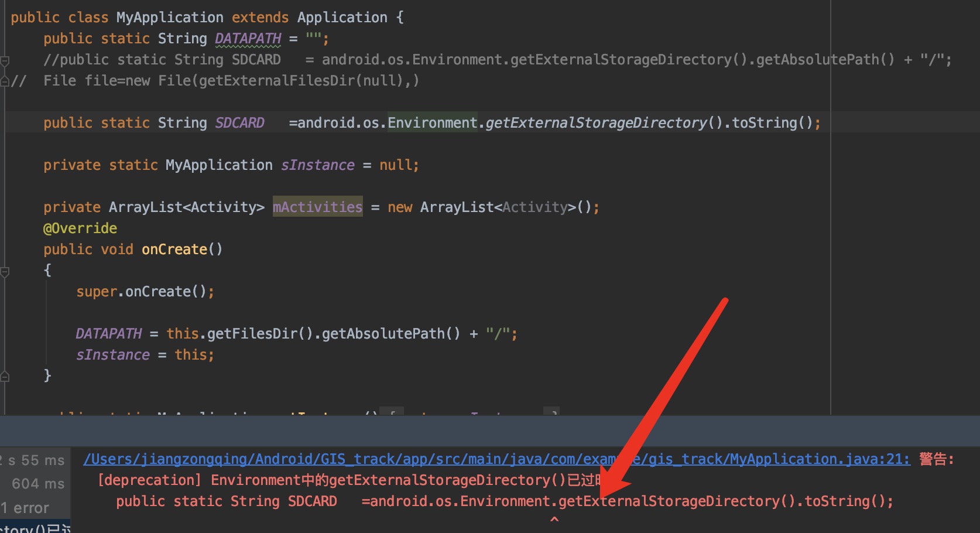Image resolution: width=980 pixels, height=533 pixels.
Task: Click the underlined DATAPATH field declaration
Action: [x=248, y=39]
